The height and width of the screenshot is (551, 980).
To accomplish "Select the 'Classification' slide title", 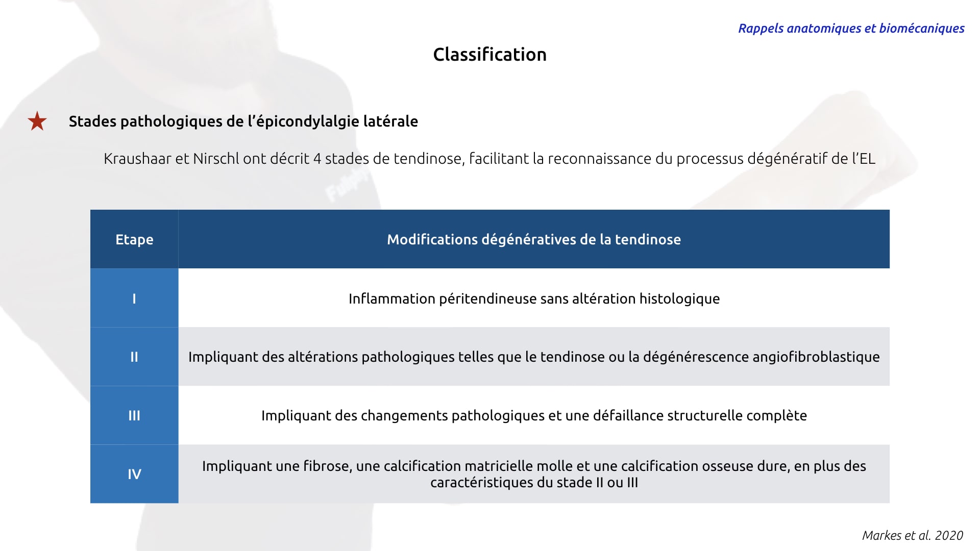I will tap(489, 55).
